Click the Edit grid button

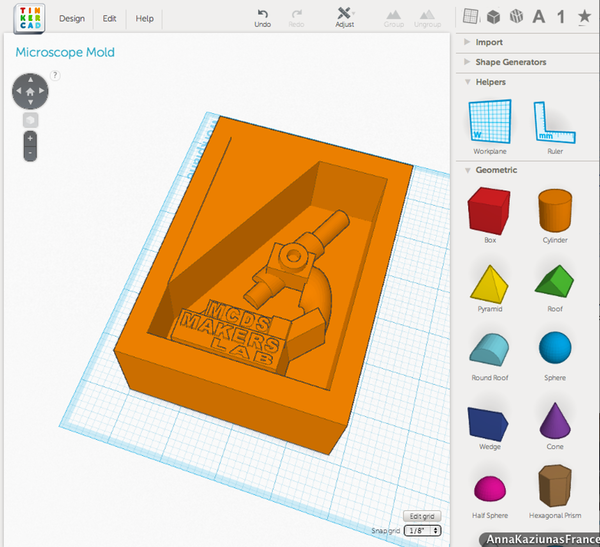pyautogui.click(x=422, y=516)
